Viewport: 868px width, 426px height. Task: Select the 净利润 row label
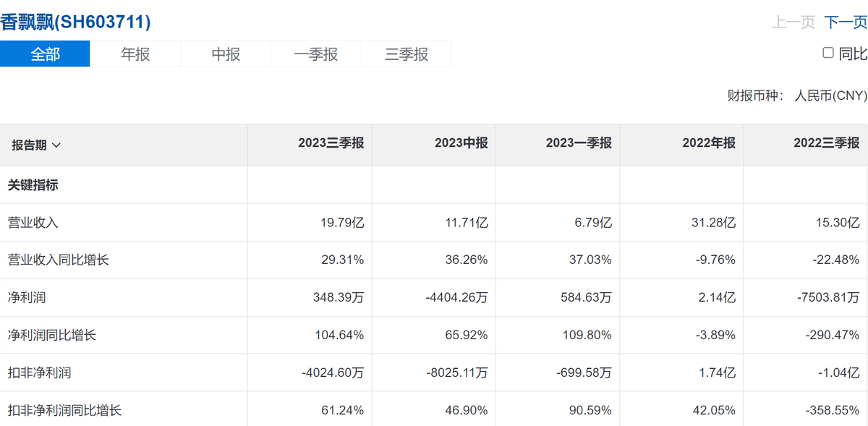pyautogui.click(x=27, y=297)
